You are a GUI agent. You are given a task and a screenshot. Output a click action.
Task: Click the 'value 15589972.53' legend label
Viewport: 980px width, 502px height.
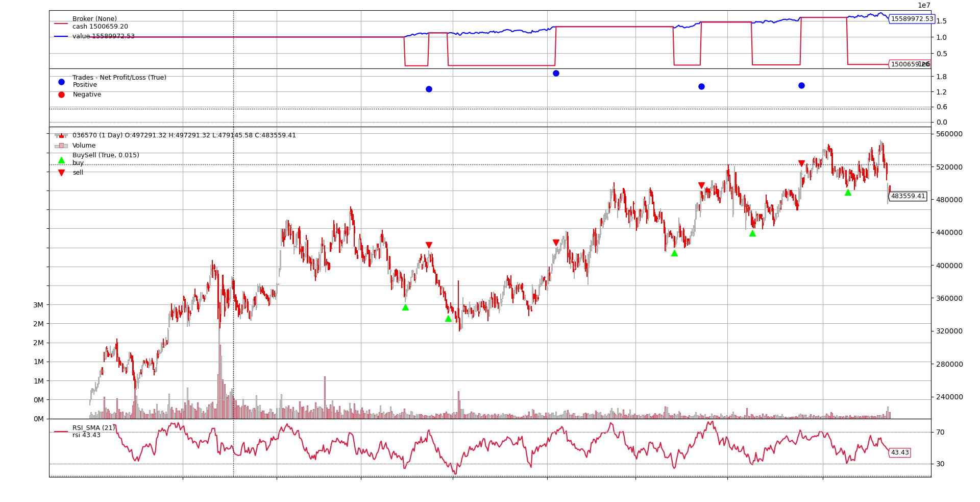(x=104, y=36)
